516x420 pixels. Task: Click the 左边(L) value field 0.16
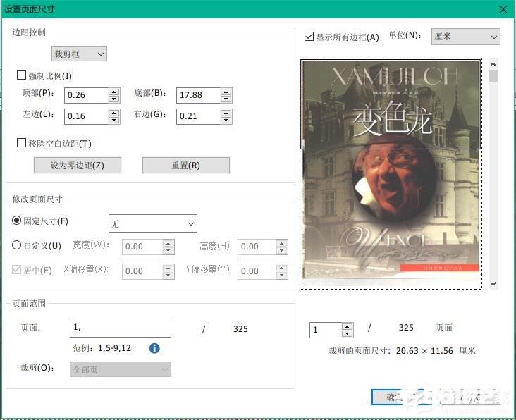tap(87, 116)
